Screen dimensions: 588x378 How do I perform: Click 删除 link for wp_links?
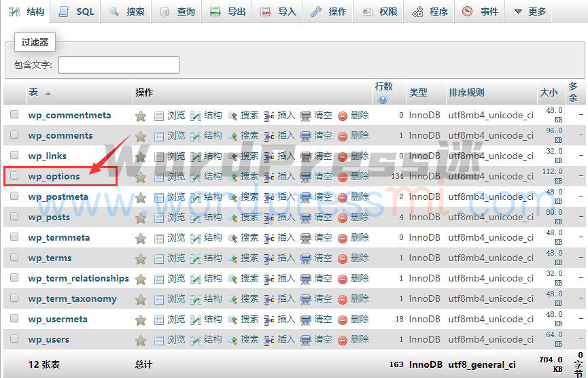pos(360,156)
